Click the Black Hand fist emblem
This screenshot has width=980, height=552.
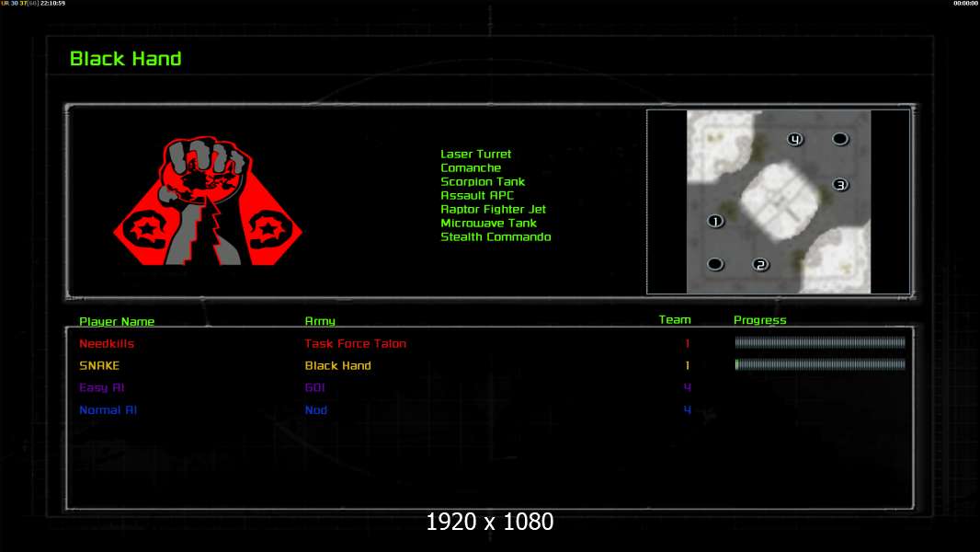coord(207,202)
